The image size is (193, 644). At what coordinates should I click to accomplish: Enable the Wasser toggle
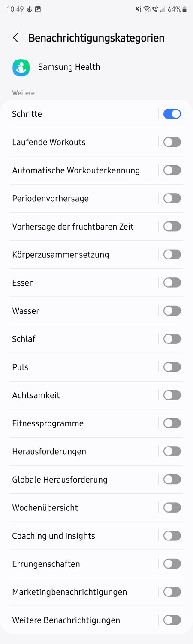pyautogui.click(x=172, y=311)
